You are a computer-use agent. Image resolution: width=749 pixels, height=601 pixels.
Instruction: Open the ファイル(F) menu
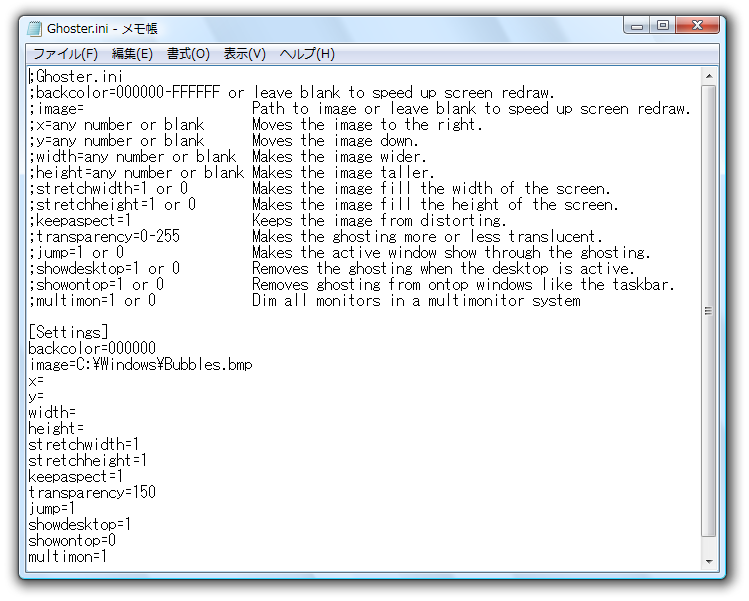click(65, 54)
